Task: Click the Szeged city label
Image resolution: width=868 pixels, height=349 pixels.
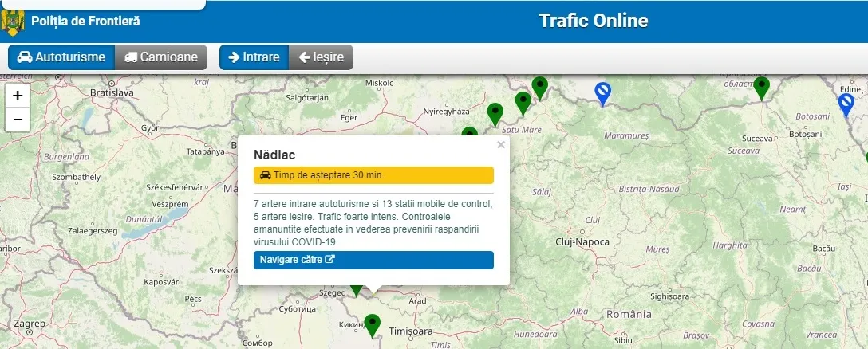Action: pyautogui.click(x=333, y=292)
